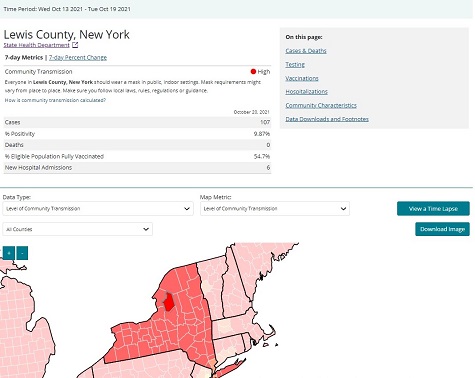This screenshot has width=475, height=378.
Task: Go to Testing section link
Action: point(295,64)
